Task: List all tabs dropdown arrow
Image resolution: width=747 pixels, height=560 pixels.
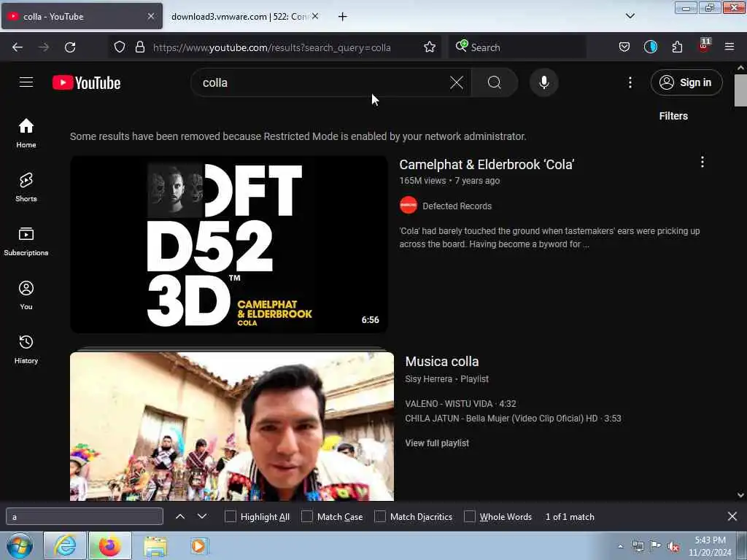Action: coord(630,16)
